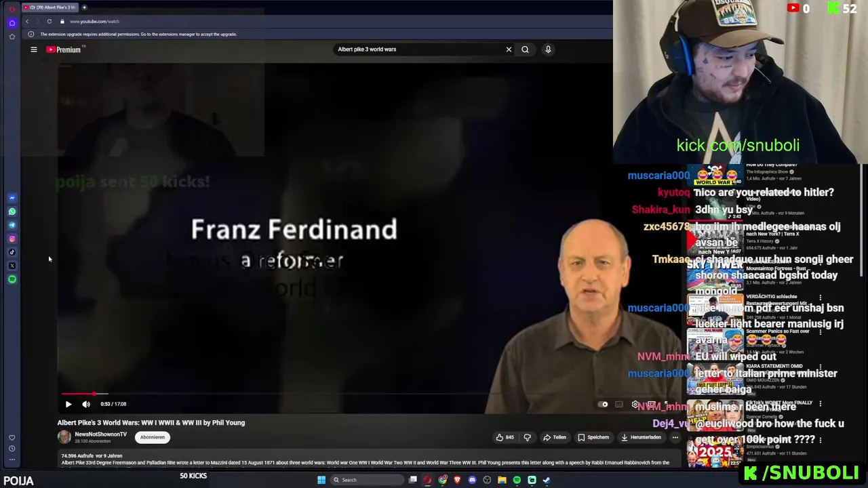Click Herunterladen download button
This screenshot has height=488, width=868.
tap(641, 437)
